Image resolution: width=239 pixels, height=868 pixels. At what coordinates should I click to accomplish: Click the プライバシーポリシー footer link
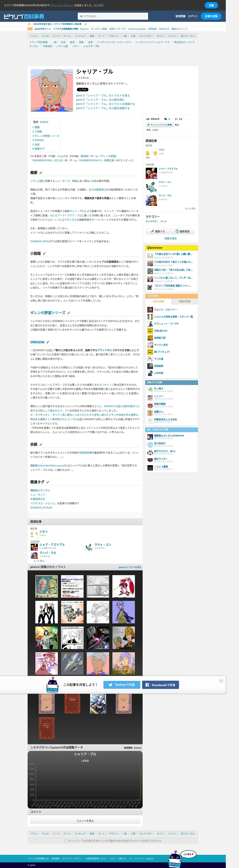[72, 858]
